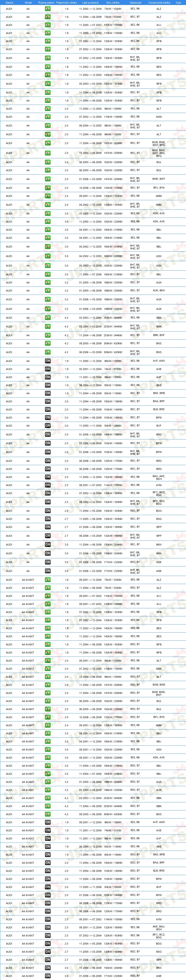186x980 pixels.
Task: Select the Oznaczenie silnika column header
Action: pyautogui.click(x=159, y=2)
